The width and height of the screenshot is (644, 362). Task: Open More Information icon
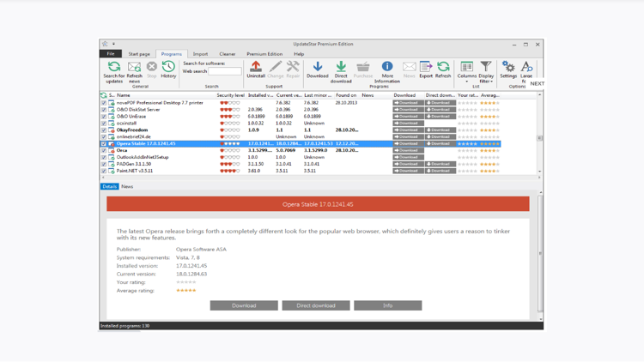[x=387, y=67]
